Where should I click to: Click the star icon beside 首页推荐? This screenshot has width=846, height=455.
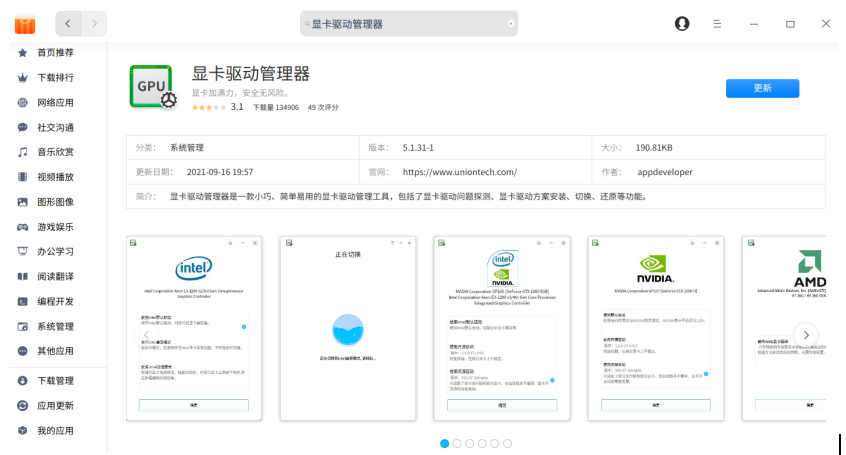(x=23, y=53)
